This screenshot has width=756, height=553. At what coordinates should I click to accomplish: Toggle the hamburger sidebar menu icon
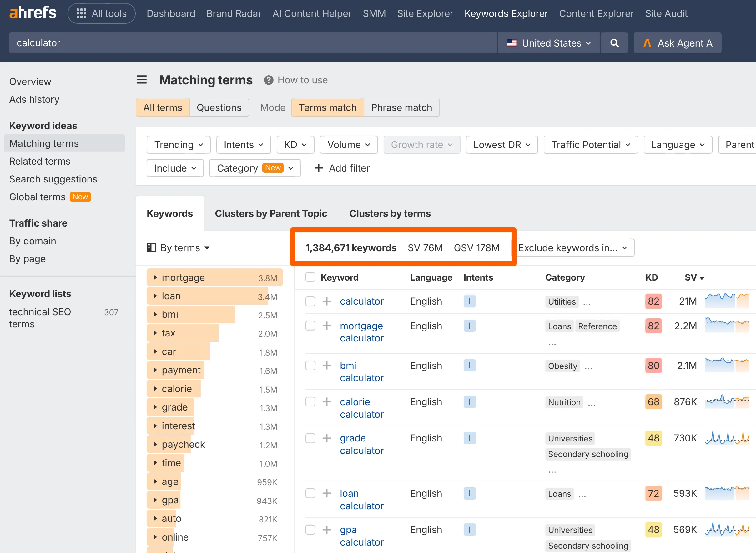point(142,80)
